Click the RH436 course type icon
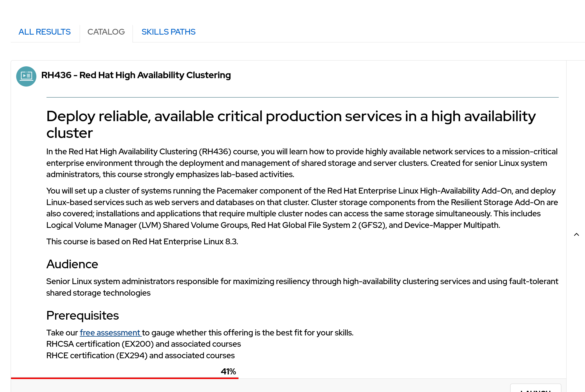Screen dimensions: 585x392 (26, 76)
